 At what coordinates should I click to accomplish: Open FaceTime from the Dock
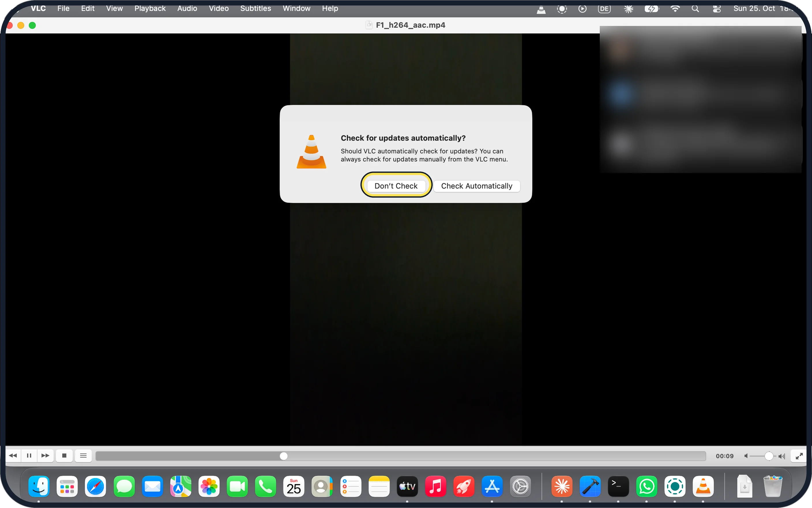(237, 486)
